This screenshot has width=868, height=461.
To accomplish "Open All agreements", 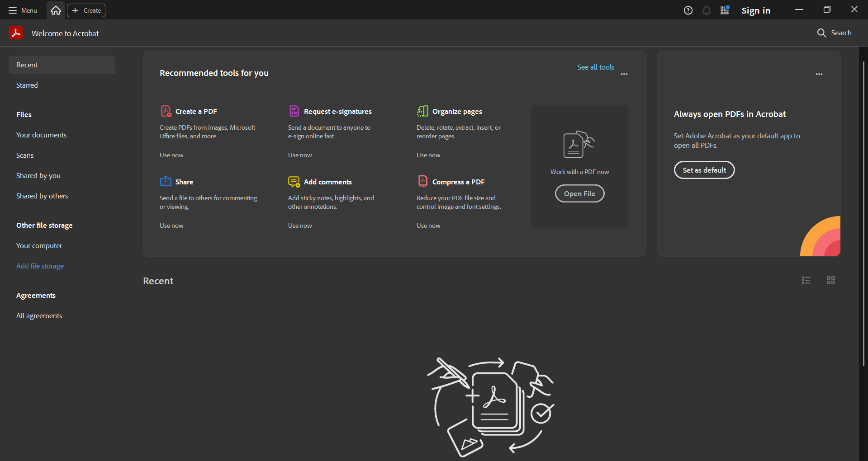I will pos(62,315).
